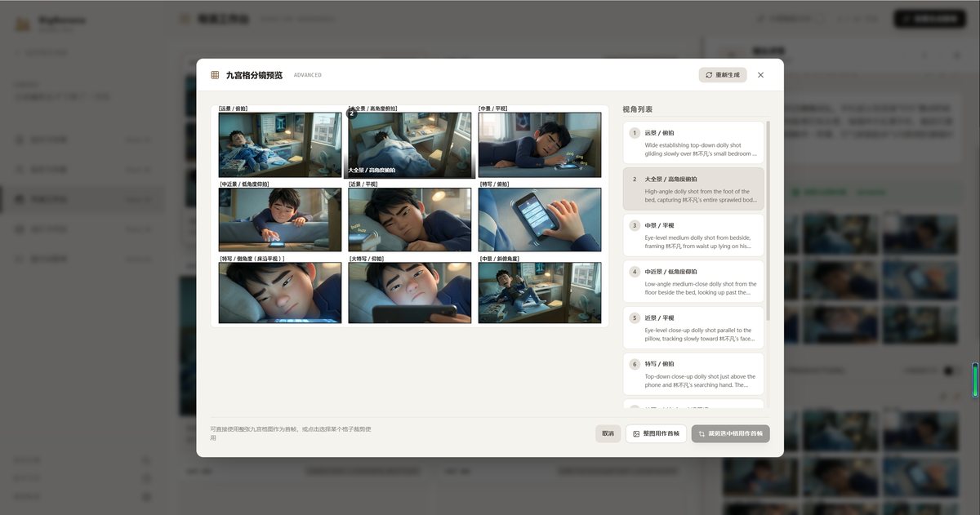This screenshot has height=515, width=980.
Task: Select the 远景 / 俯拍 storyboard frame
Action: point(280,144)
